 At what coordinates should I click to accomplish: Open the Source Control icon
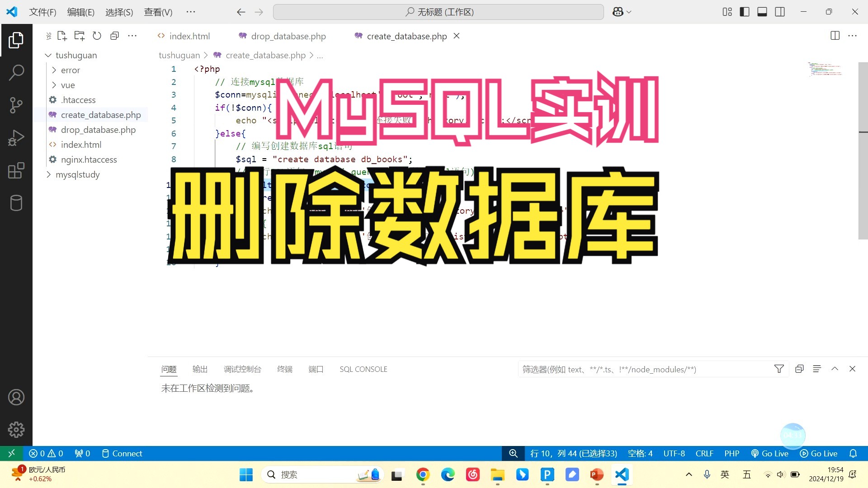(x=16, y=105)
